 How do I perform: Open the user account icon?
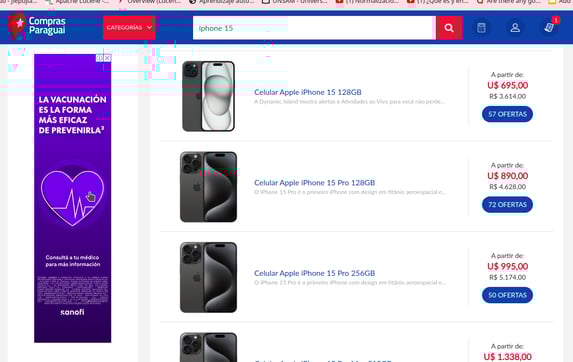click(x=515, y=28)
